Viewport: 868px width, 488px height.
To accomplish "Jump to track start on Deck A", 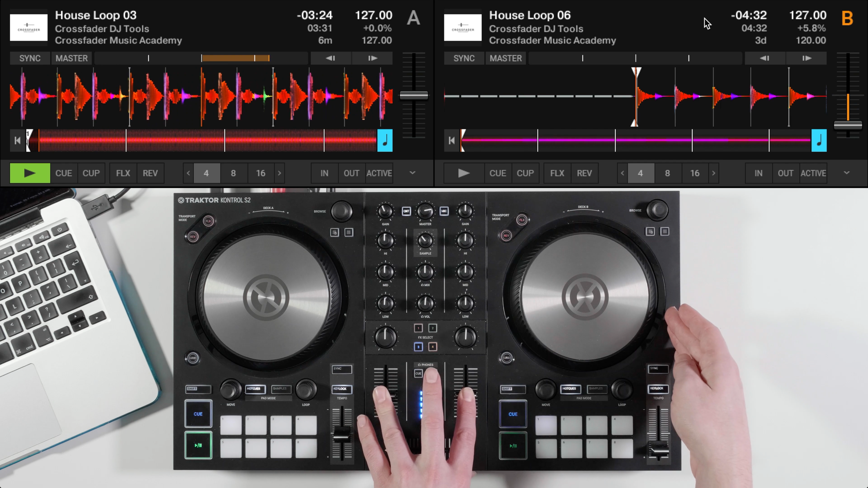I will point(17,140).
